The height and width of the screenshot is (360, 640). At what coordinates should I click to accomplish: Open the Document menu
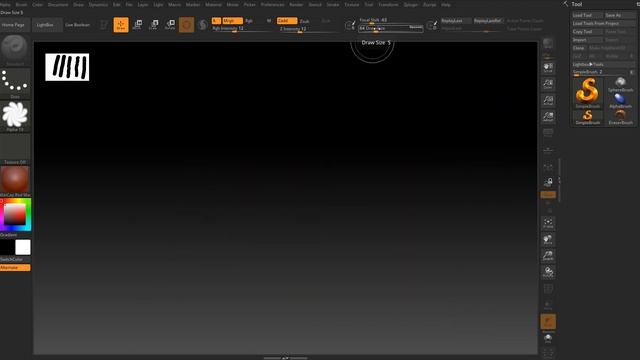click(58, 4)
